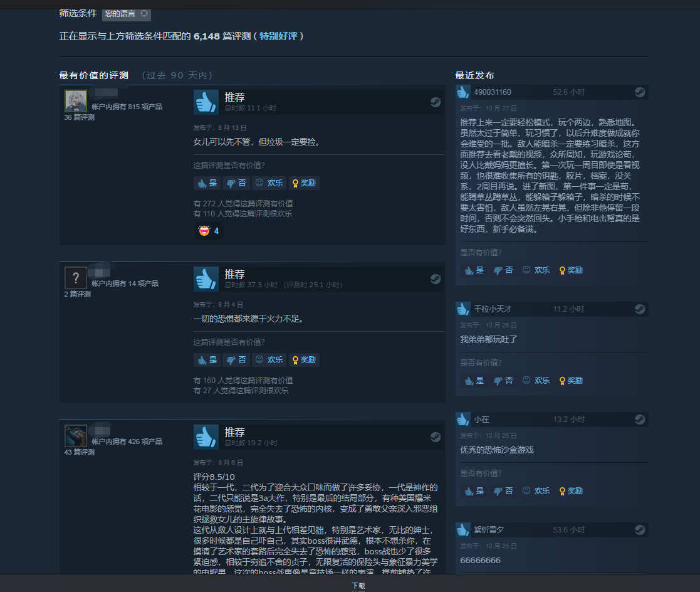700x592 pixels.
Task: Vote 是 on 优秀的恐怖沙盒游戏 review
Action: point(474,491)
